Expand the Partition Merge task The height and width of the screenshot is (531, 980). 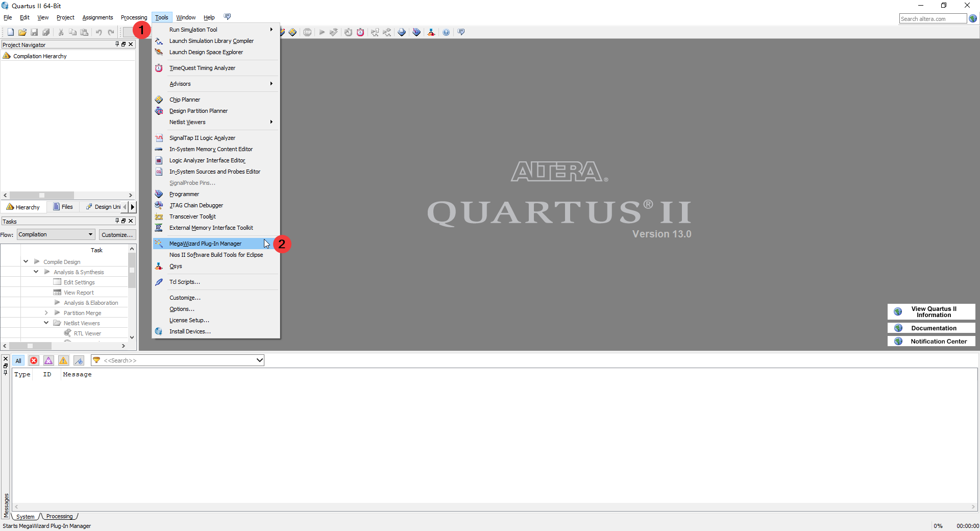point(46,312)
